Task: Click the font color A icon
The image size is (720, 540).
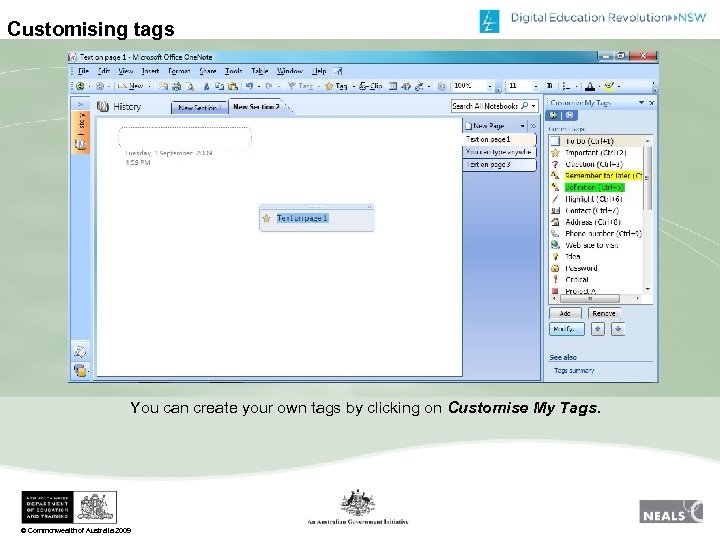Action: click(590, 86)
